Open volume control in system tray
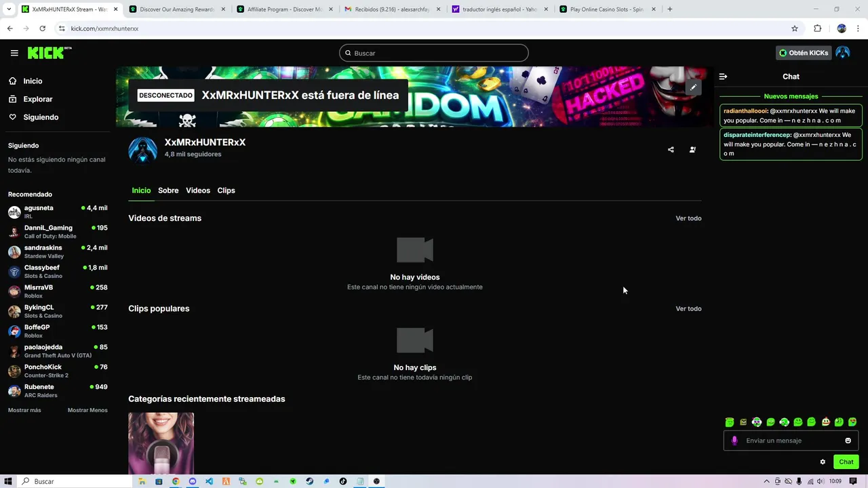 821,481
